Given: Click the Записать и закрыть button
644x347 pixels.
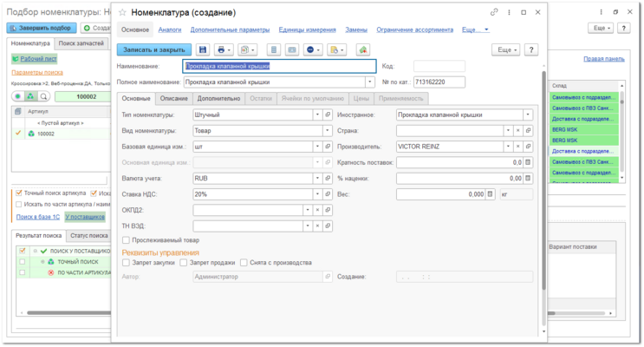Looking at the screenshot, I should (x=154, y=49).
